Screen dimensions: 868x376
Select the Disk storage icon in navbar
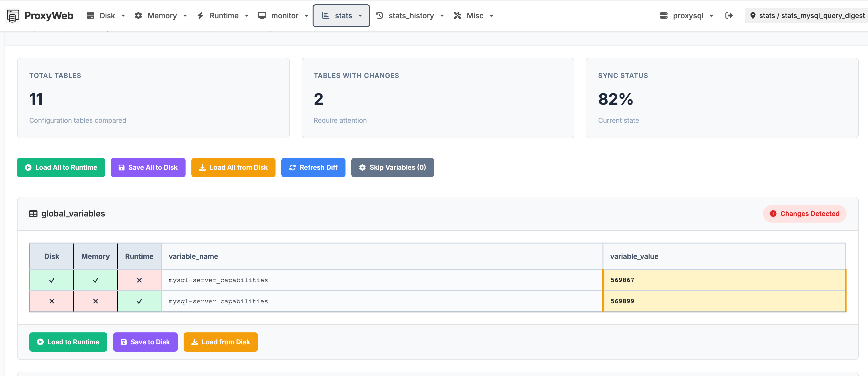point(90,15)
